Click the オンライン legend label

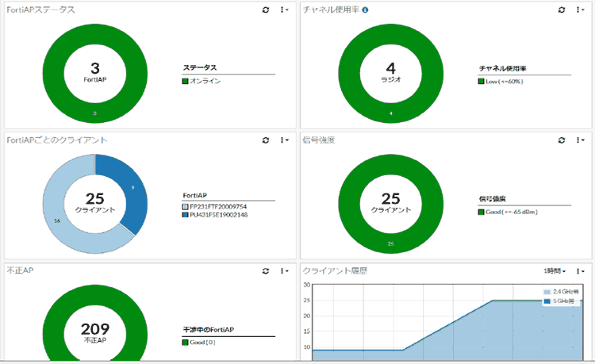click(x=205, y=81)
